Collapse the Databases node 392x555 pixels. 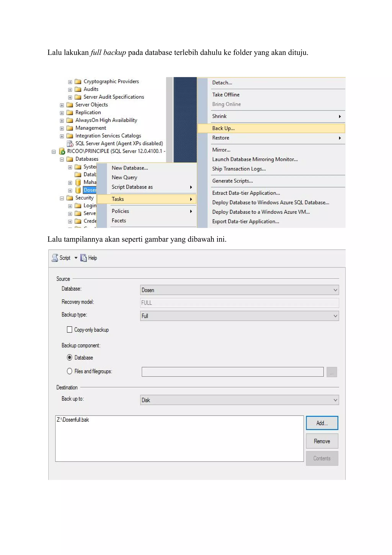[62, 160]
